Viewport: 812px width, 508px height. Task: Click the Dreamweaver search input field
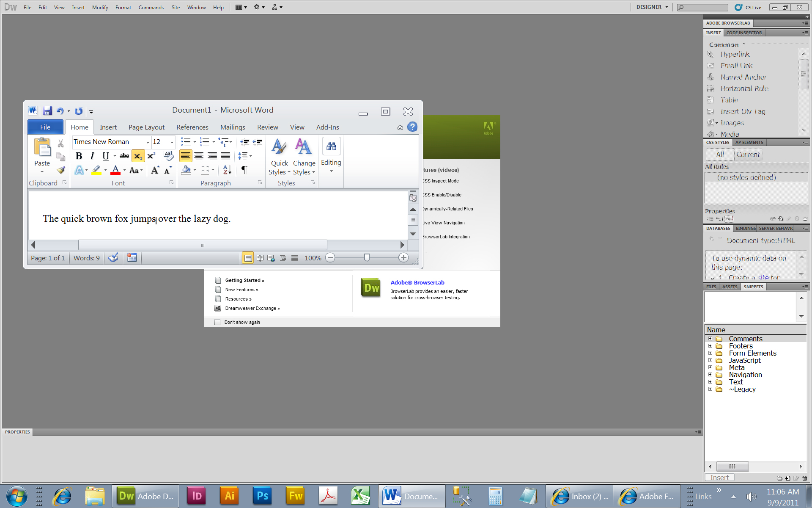click(x=702, y=7)
